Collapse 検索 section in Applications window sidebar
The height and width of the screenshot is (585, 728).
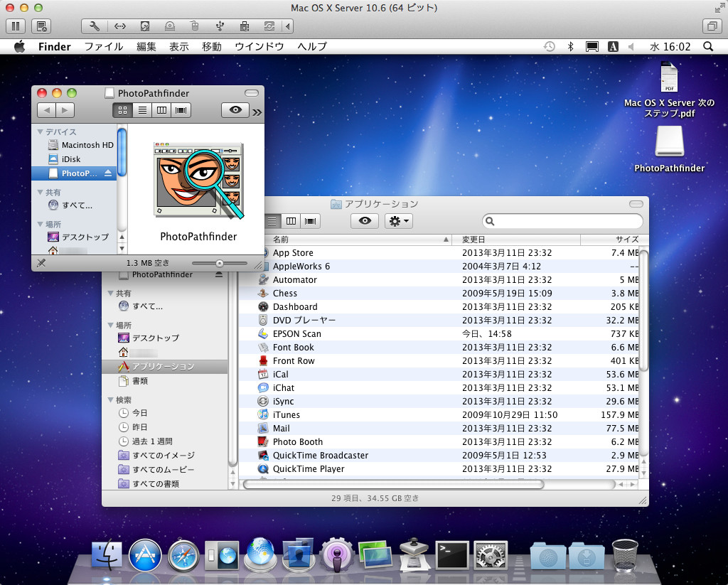pyautogui.click(x=110, y=399)
